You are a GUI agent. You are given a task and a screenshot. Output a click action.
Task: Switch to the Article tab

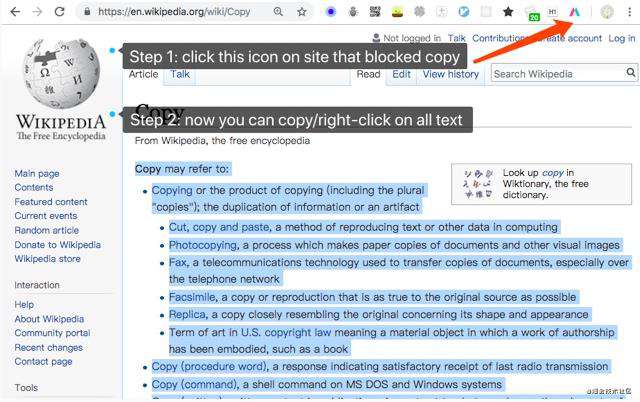pyautogui.click(x=143, y=74)
